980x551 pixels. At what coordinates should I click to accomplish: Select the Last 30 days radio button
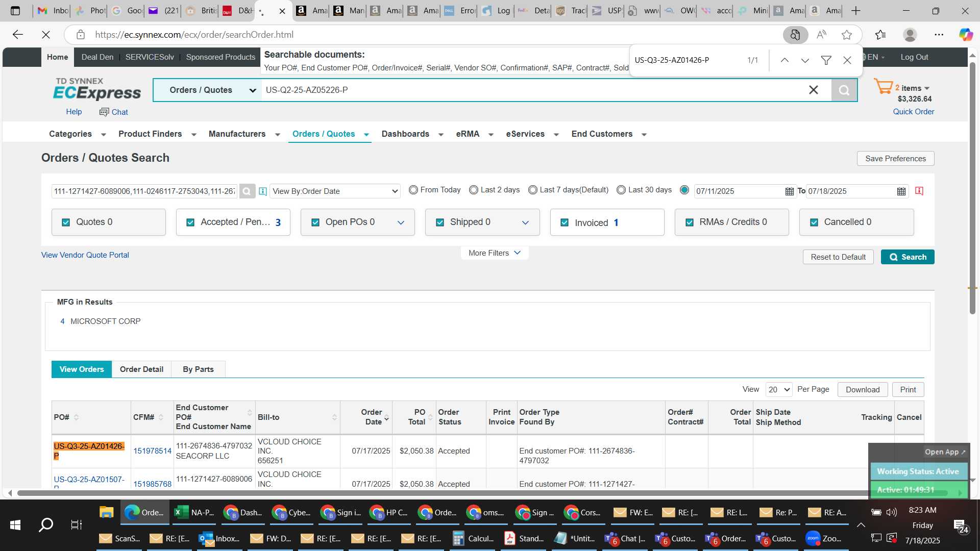pos(621,190)
